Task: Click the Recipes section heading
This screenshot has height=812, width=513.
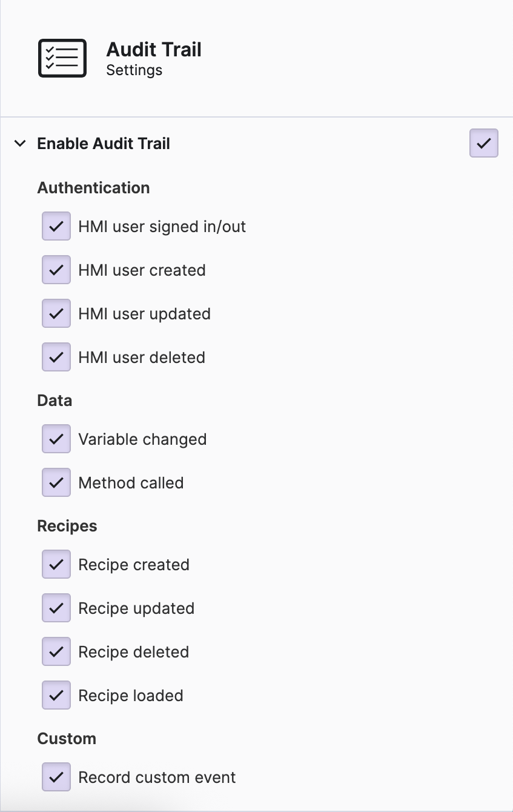Action: coord(67,526)
